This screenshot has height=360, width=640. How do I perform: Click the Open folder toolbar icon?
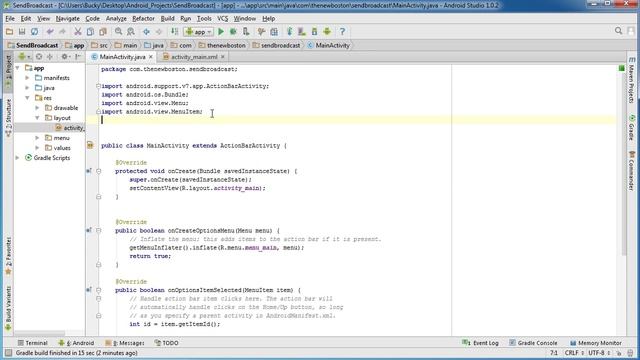[x=9, y=31]
